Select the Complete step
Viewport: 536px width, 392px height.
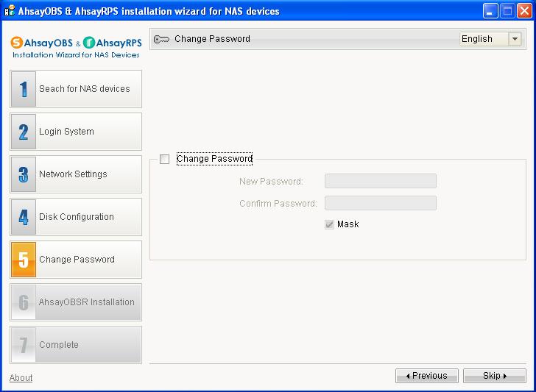point(76,345)
